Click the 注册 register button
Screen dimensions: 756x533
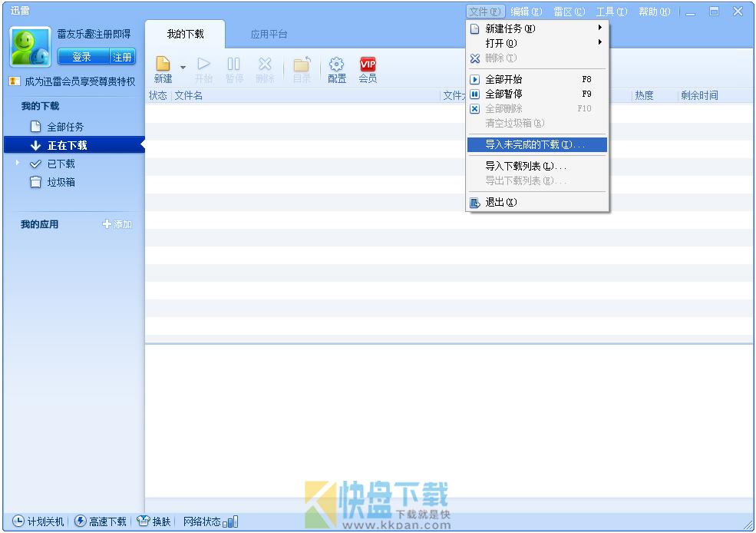coord(123,57)
